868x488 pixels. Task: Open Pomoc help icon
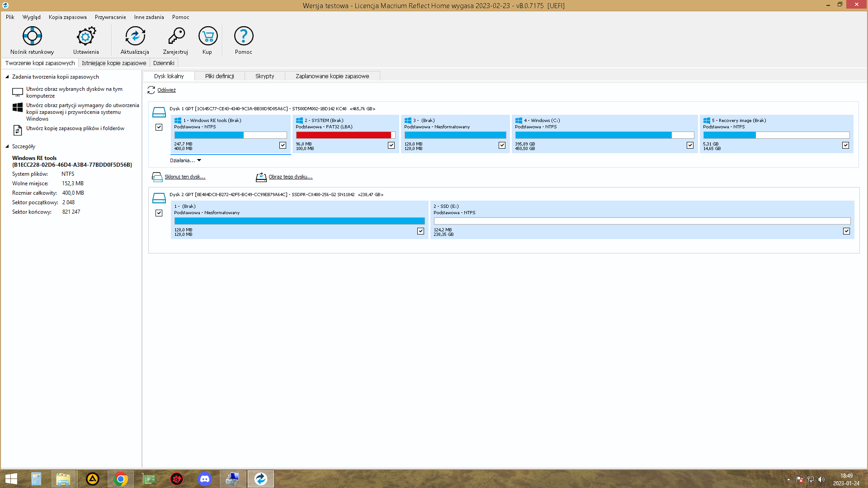point(244,40)
